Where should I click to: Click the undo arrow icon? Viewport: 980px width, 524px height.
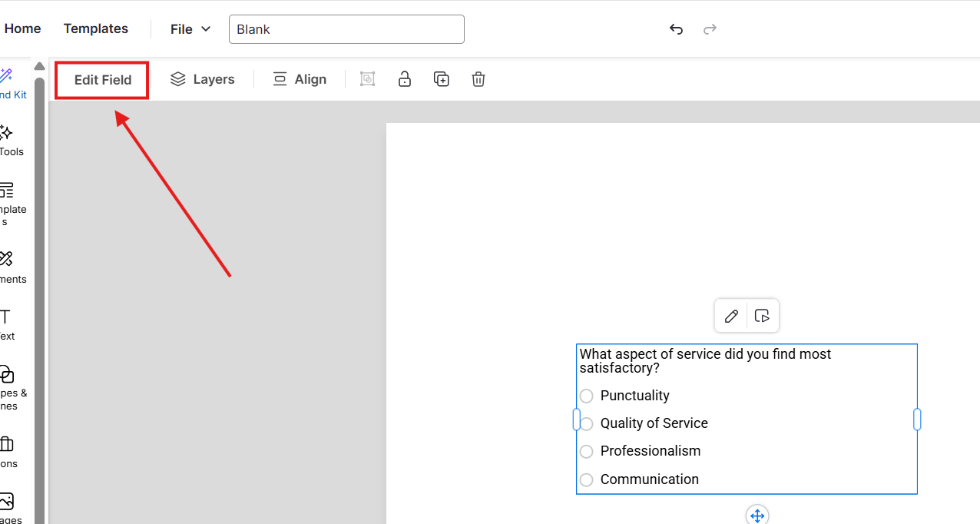(x=676, y=29)
